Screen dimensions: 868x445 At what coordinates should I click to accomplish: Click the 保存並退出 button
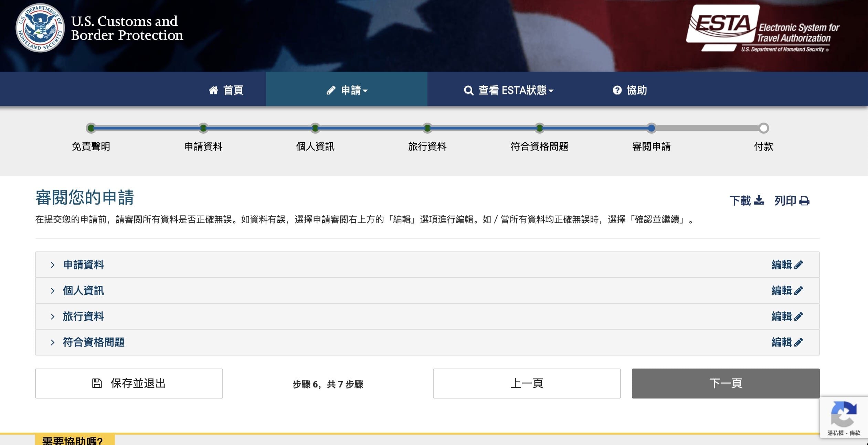point(129,383)
